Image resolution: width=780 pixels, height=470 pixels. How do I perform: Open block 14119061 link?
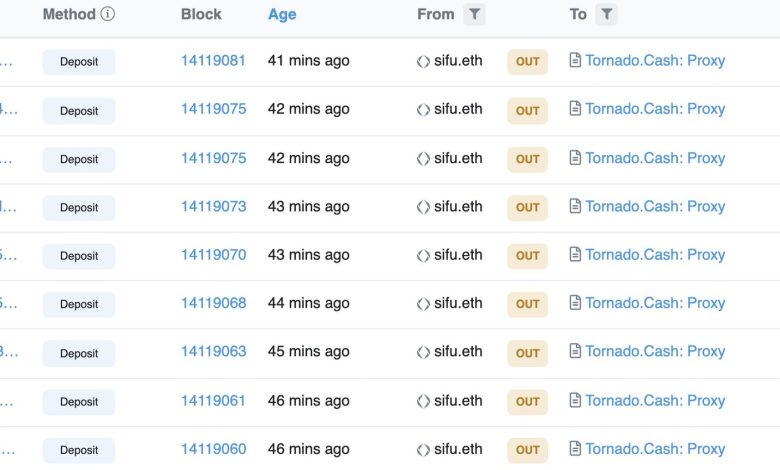213,400
